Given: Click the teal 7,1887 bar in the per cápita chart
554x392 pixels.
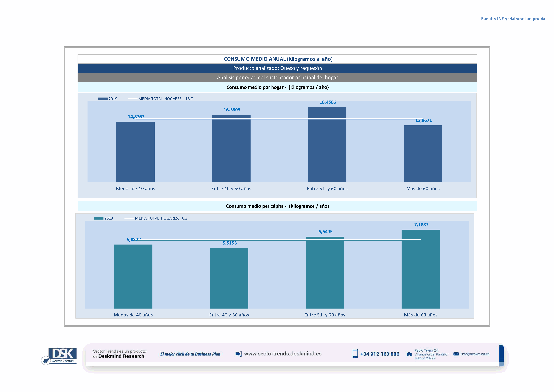Looking at the screenshot, I should (x=421, y=269).
